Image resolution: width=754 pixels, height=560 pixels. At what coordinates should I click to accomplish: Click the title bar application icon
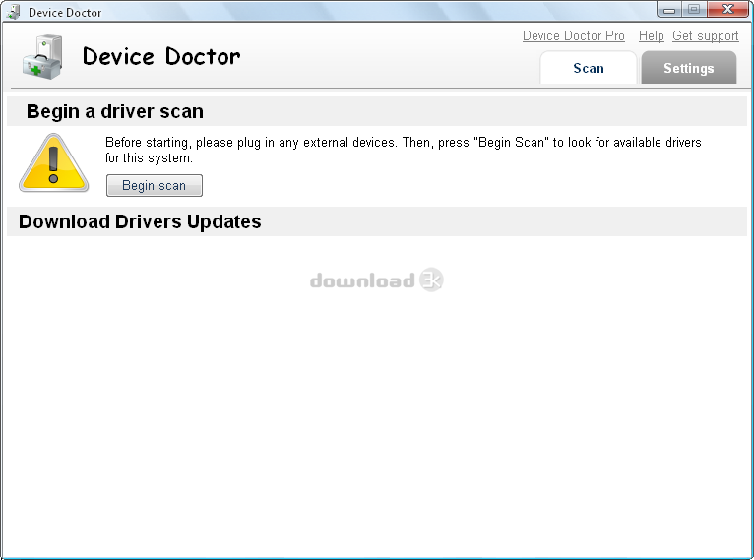tap(13, 12)
